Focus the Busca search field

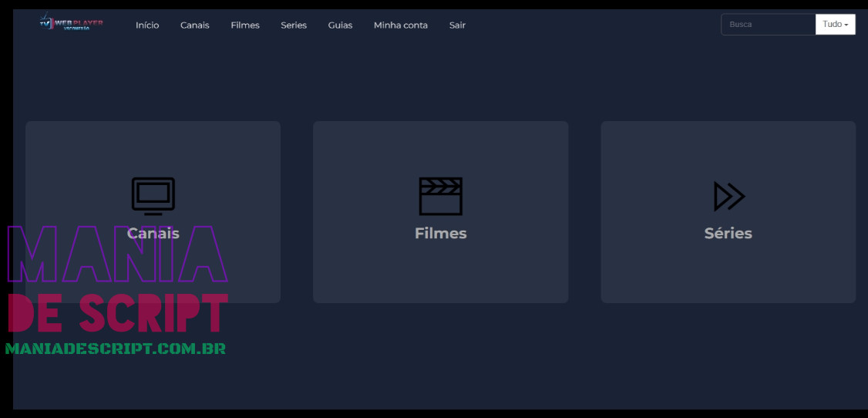769,25
